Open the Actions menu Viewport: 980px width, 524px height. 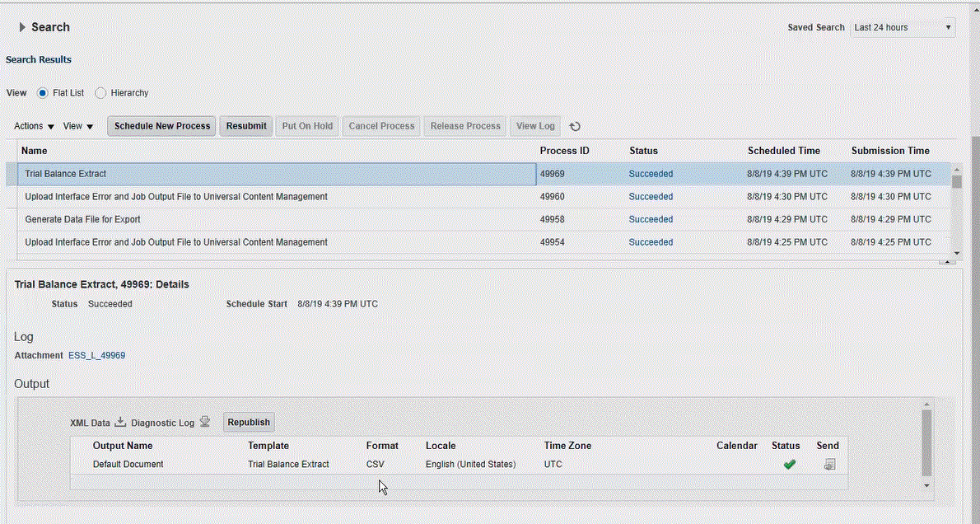[34, 126]
